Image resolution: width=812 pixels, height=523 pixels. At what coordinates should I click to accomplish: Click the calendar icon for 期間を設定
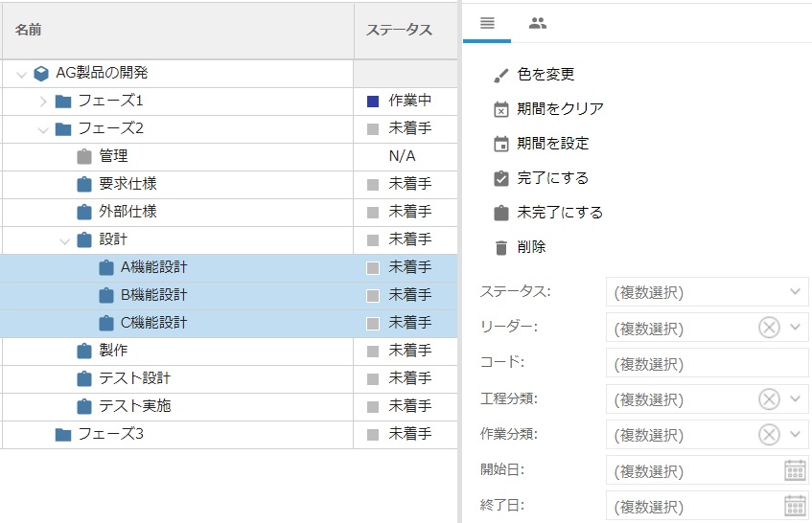[500, 144]
